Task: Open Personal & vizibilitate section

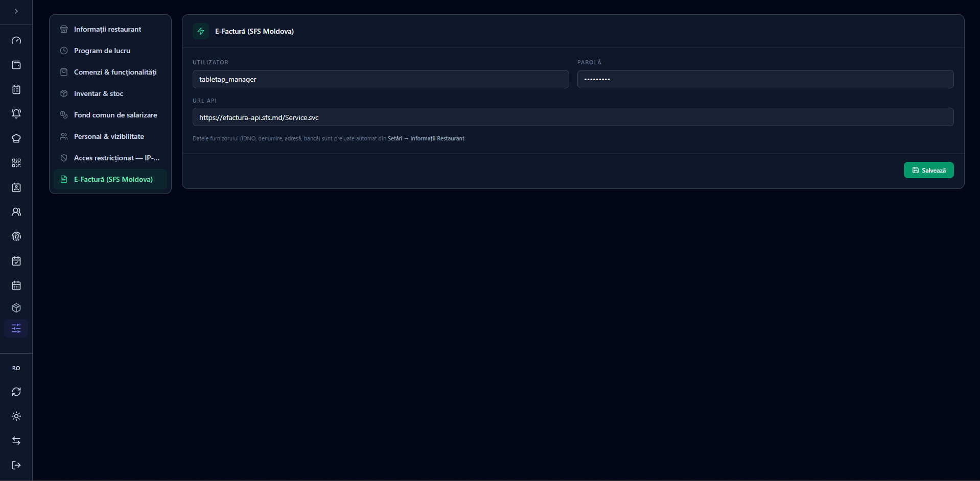Action: 110,136
